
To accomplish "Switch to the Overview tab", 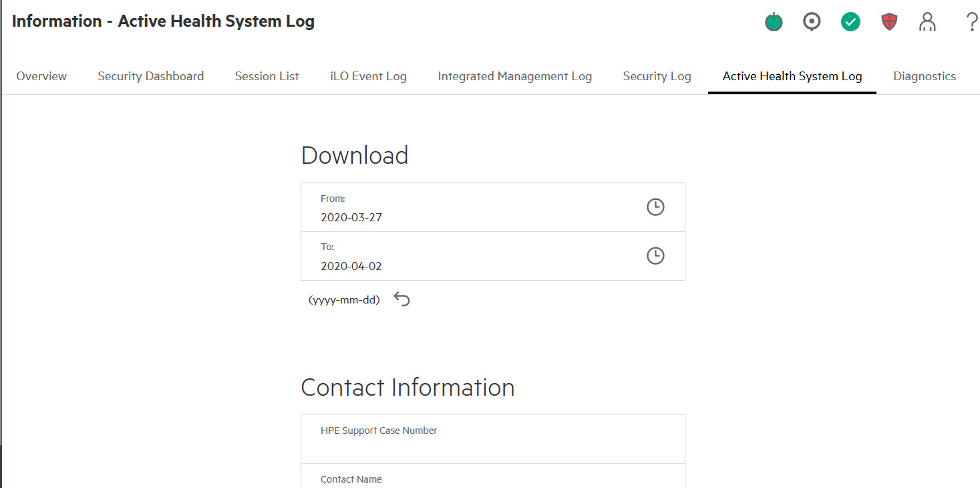I will coord(41,76).
